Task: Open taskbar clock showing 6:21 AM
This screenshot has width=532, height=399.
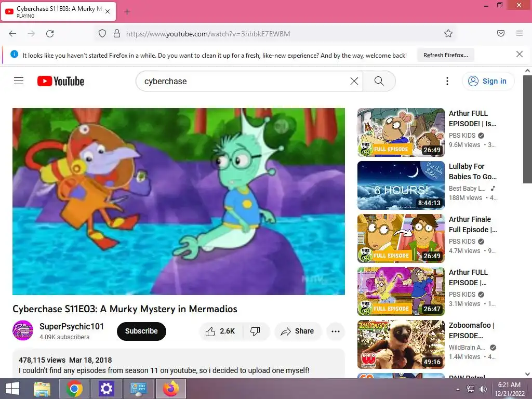Action: click(x=509, y=389)
